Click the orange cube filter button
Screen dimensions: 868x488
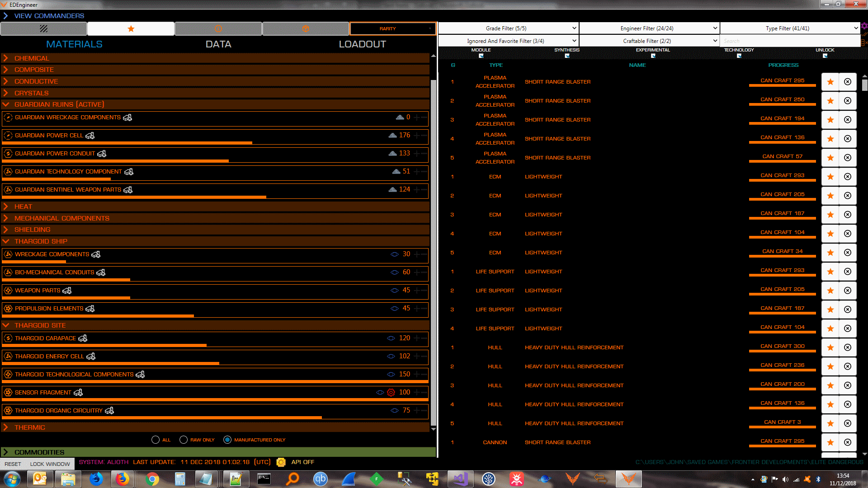306,28
